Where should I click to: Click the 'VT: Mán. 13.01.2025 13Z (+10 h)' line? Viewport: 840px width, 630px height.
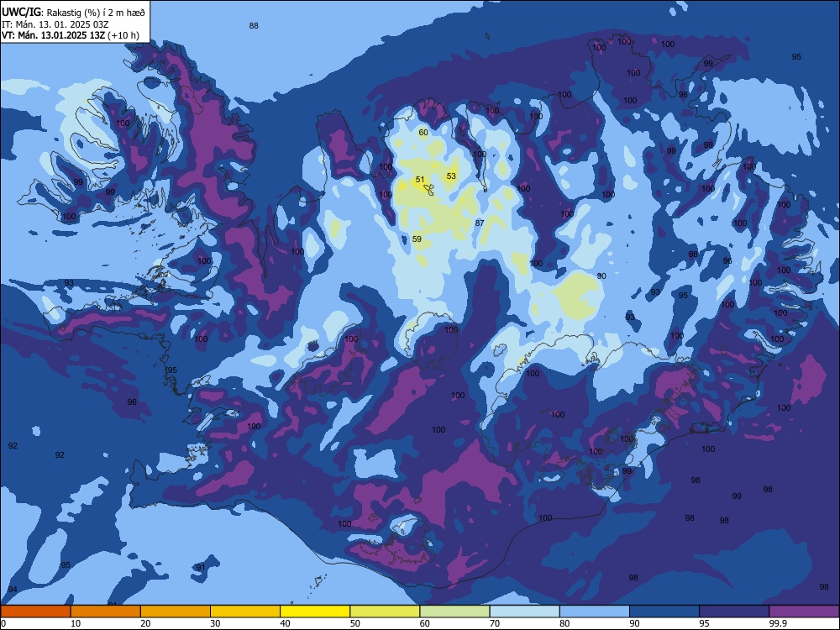click(x=71, y=35)
